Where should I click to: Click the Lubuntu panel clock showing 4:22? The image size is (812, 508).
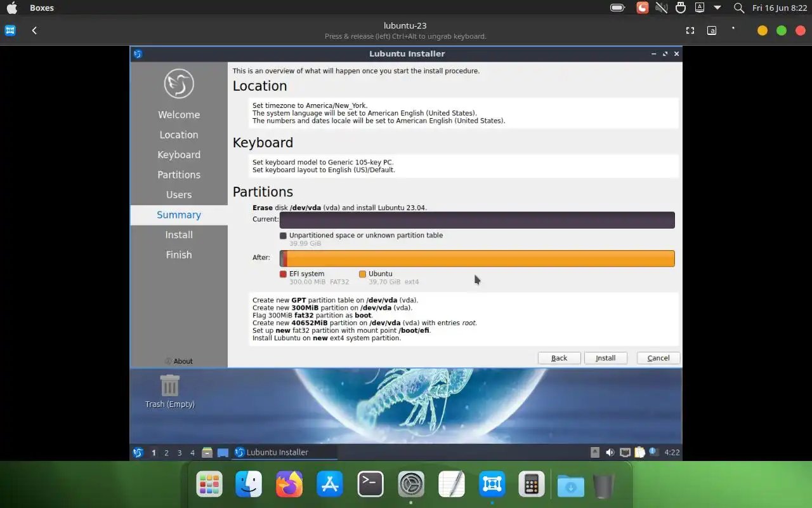[x=672, y=453]
